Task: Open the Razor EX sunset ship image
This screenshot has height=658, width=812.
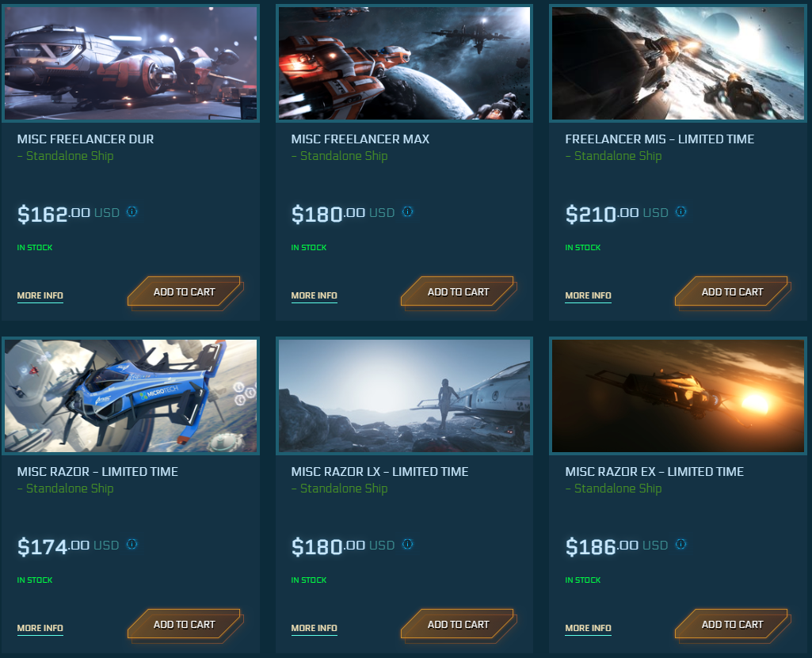Action: (x=678, y=396)
